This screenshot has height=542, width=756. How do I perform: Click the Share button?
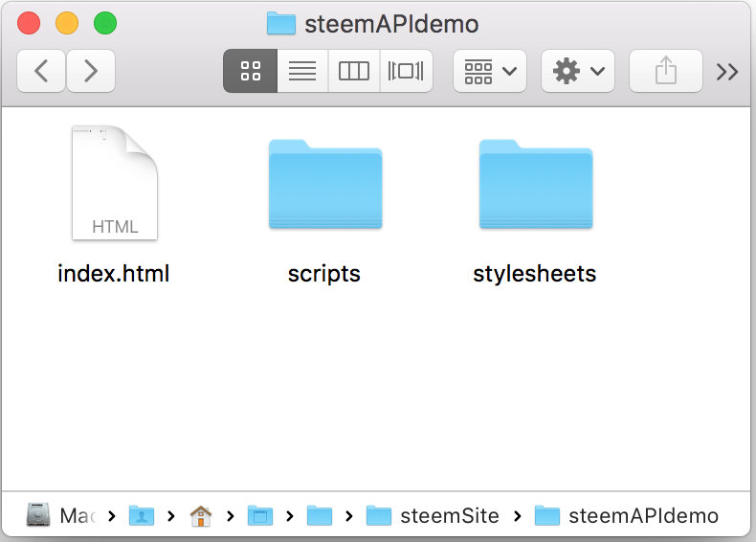[x=665, y=71]
